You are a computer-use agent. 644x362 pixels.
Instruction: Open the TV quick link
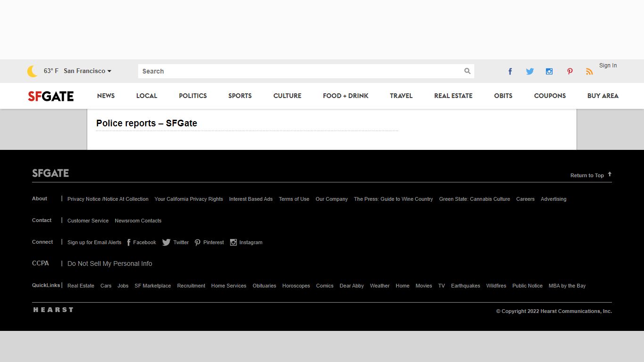coord(441,286)
